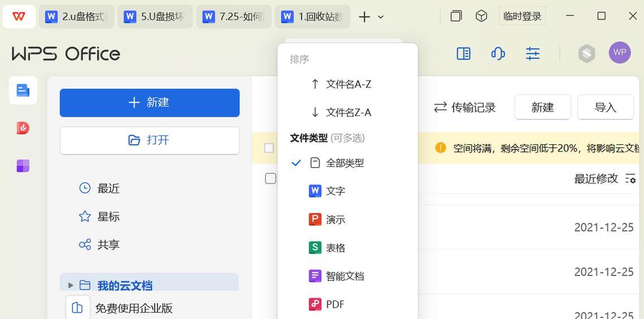Open the WPS home tab with the red logo
The height and width of the screenshot is (319, 644).
tap(19, 16)
